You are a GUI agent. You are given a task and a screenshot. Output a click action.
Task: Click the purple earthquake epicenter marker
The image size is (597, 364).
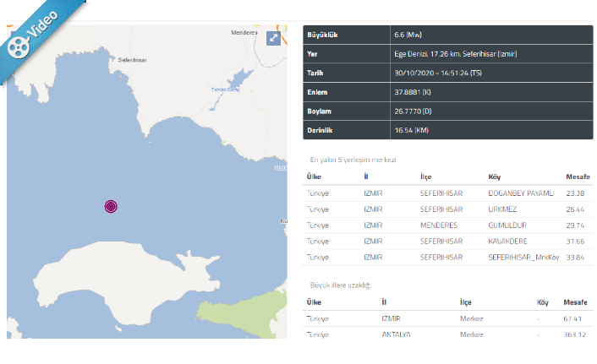click(x=111, y=206)
